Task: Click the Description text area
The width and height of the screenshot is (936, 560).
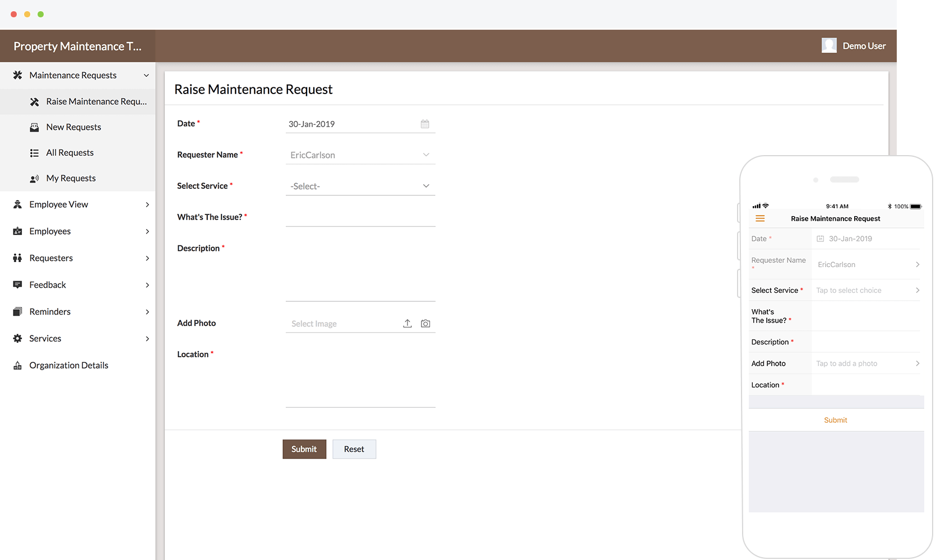Action: tap(360, 270)
